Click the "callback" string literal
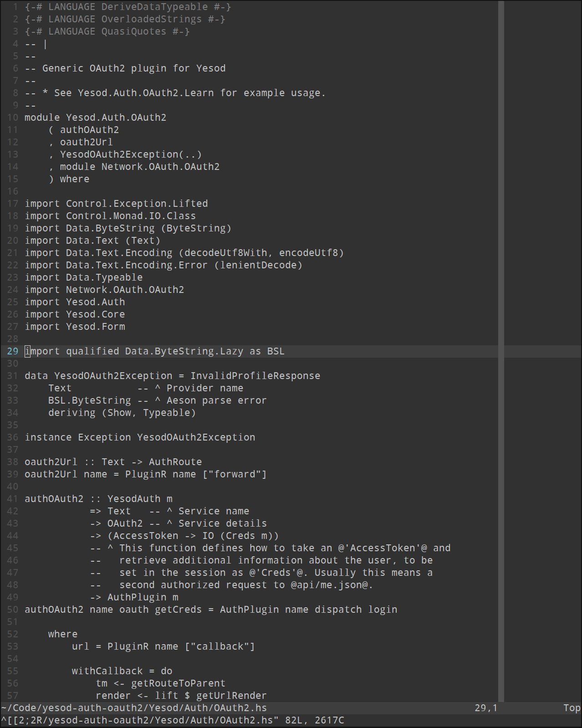Viewport: 582px width, 728px height. pos(220,646)
